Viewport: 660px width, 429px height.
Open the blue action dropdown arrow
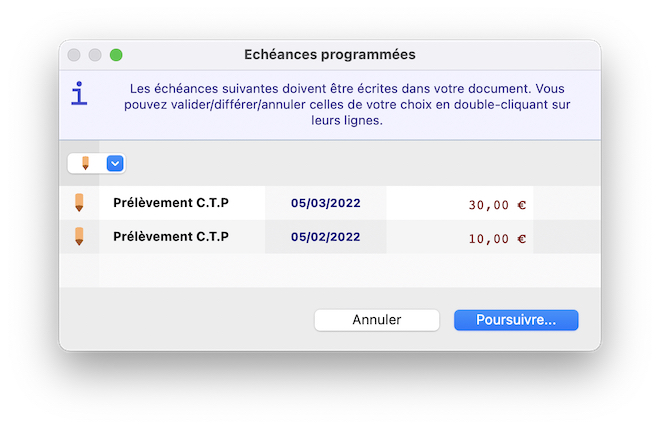point(115,163)
